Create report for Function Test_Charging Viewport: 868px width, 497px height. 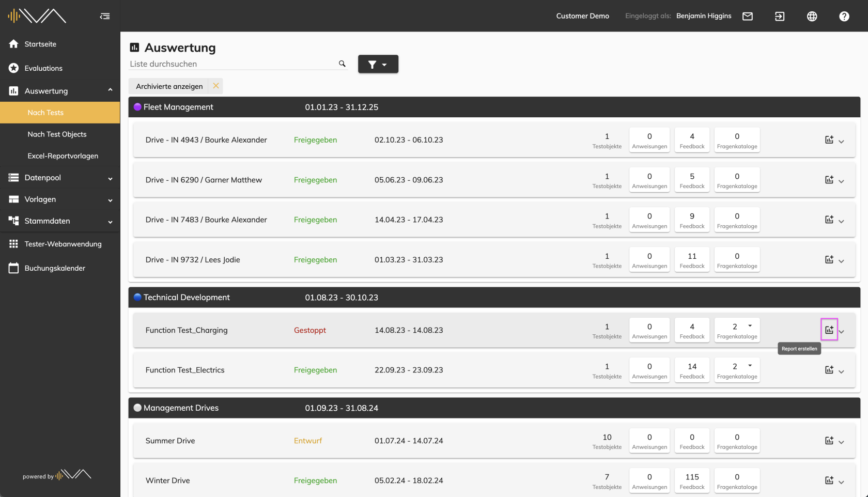point(829,330)
